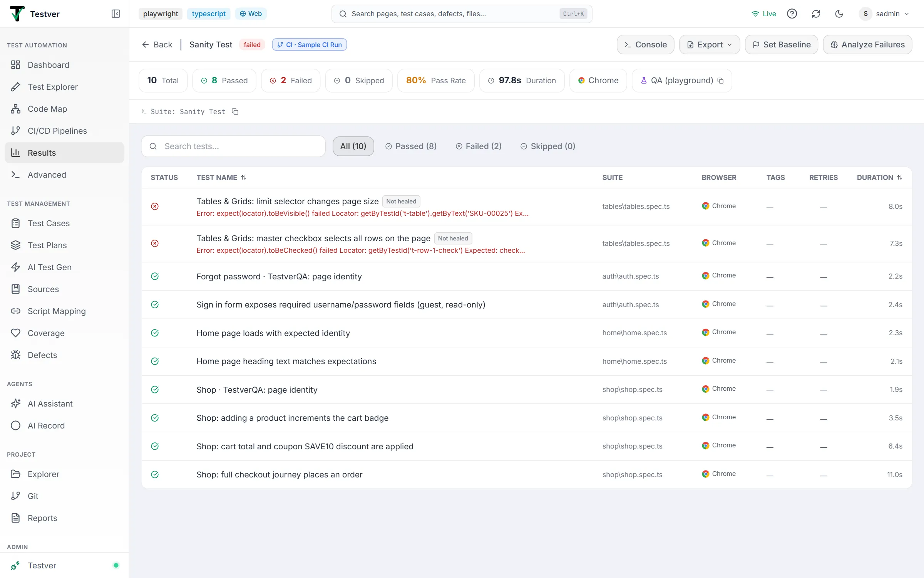Click the Testver logo
This screenshot has height=578, width=924.
click(17, 14)
